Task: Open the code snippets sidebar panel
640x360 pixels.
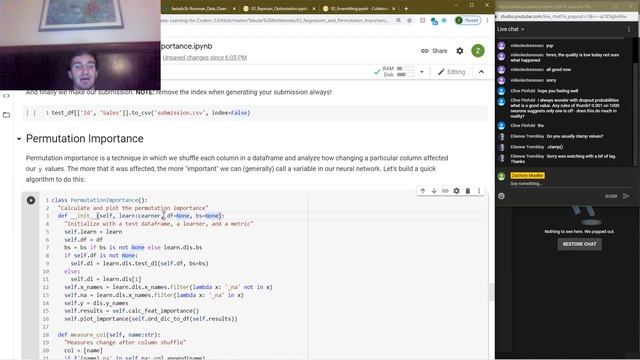Action: point(6,96)
